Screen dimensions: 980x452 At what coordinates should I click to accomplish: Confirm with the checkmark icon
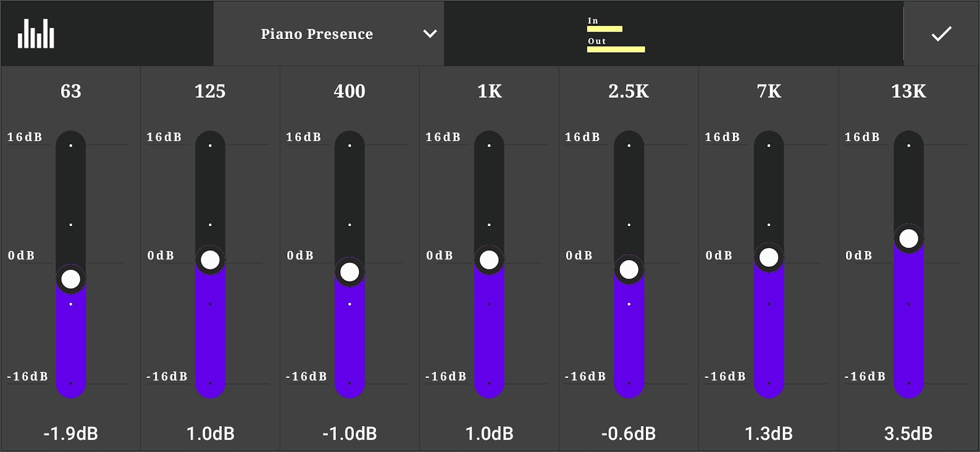point(942,34)
